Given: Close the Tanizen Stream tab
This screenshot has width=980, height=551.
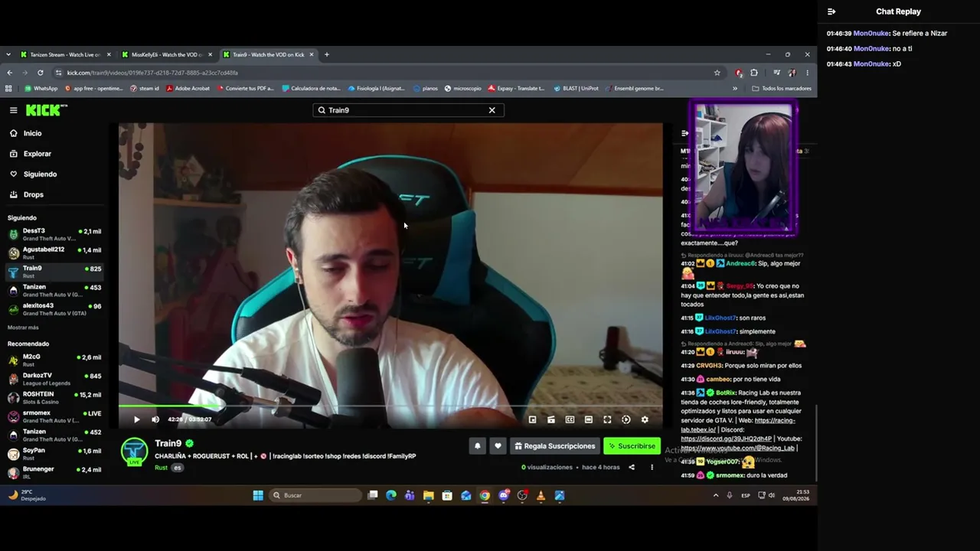Looking at the screenshot, I should (109, 54).
